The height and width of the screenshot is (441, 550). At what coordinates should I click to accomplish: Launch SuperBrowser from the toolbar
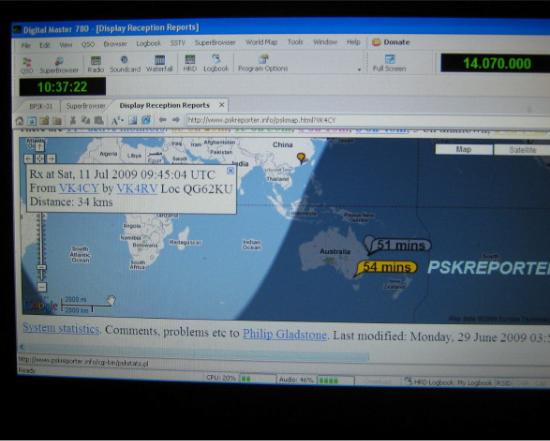[x=59, y=65]
